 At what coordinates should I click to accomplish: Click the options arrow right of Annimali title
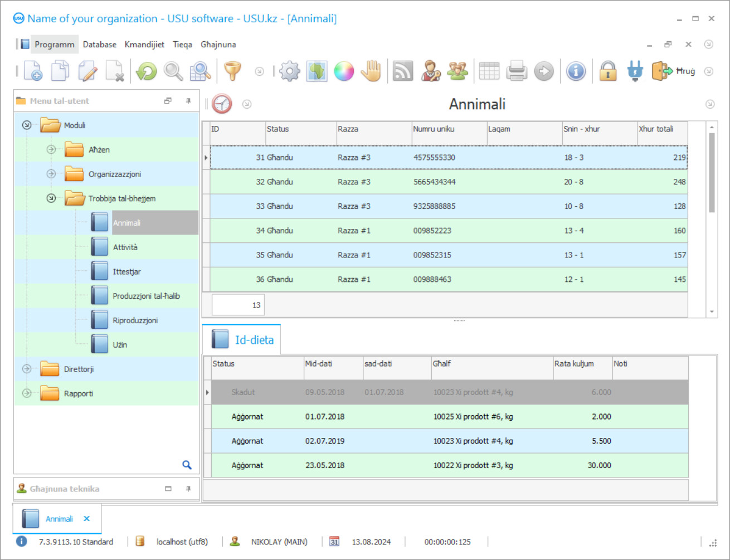pyautogui.click(x=710, y=104)
